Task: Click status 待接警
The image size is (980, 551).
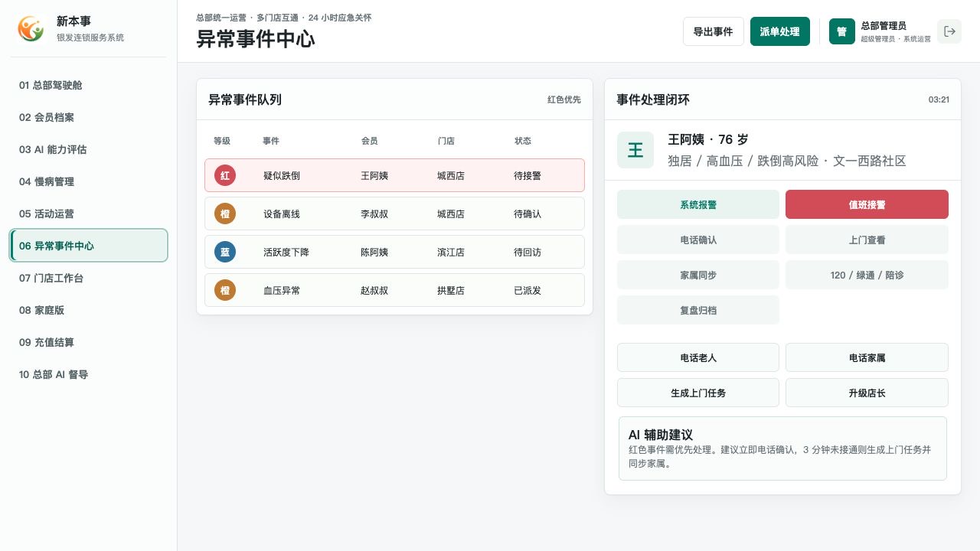Action: (528, 175)
